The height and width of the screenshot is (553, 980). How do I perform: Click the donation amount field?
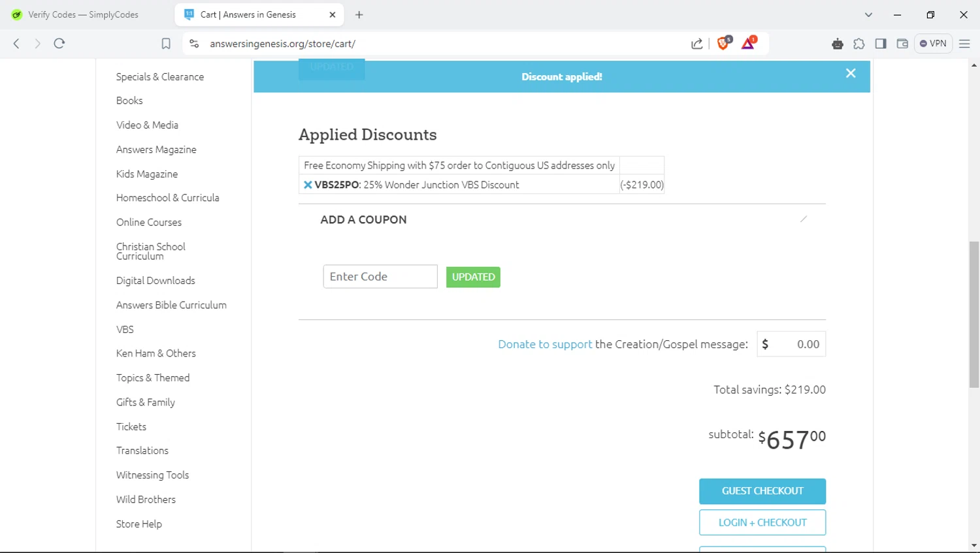tap(791, 344)
